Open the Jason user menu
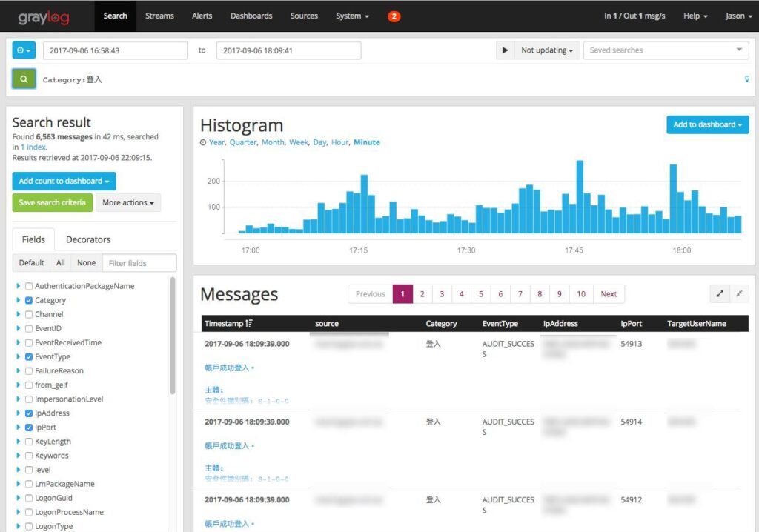 click(x=739, y=16)
